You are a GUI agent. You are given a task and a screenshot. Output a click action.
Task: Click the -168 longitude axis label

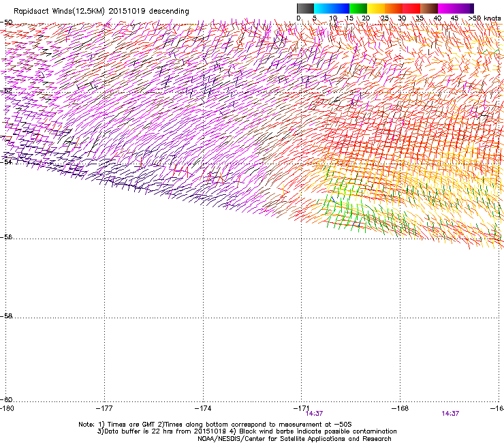point(400,408)
